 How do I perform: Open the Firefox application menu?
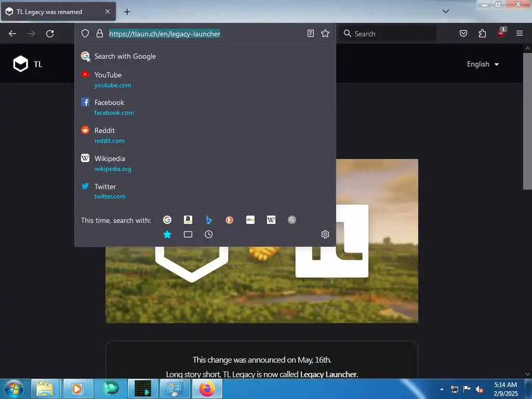coord(519,33)
